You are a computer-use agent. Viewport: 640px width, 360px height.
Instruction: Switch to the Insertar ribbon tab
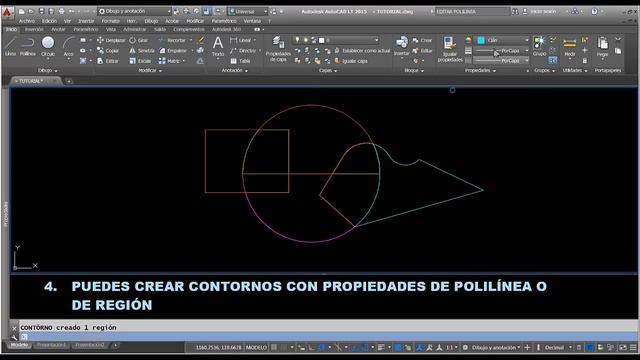coord(34,29)
